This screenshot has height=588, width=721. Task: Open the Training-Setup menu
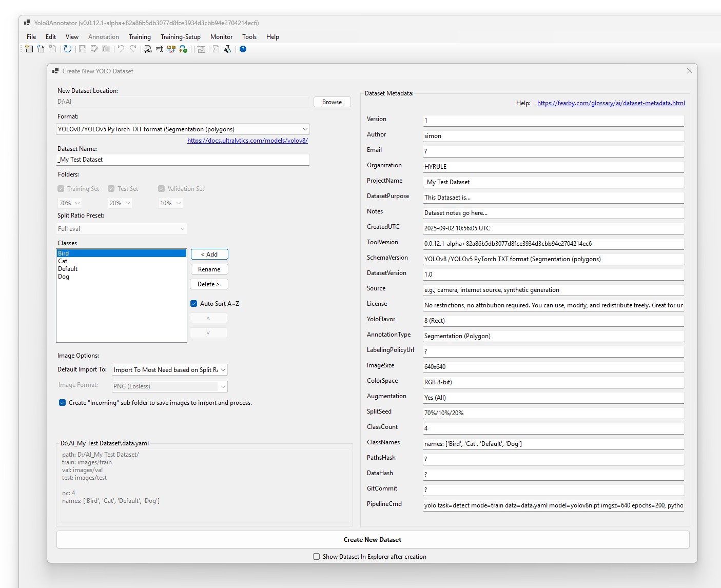181,36
